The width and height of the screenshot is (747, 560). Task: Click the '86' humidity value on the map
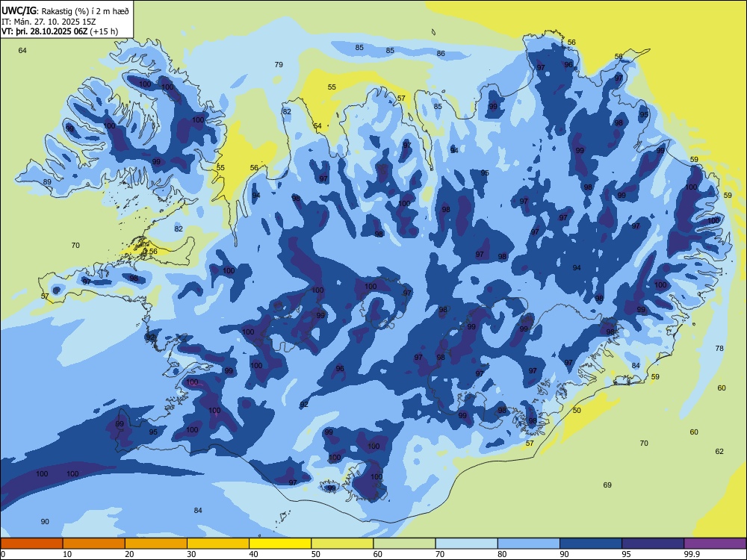pyautogui.click(x=441, y=53)
